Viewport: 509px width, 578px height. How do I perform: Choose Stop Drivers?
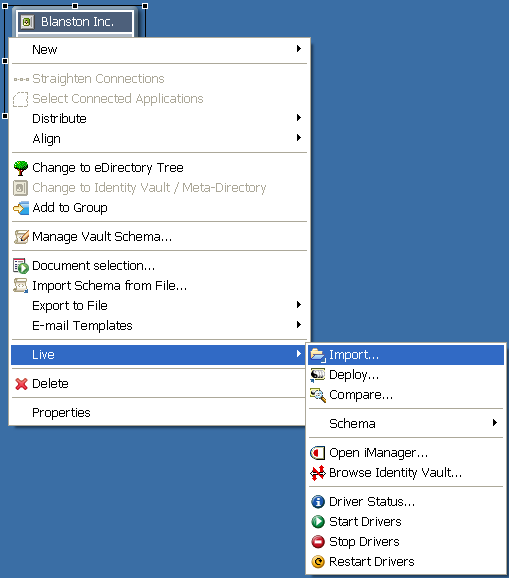[x=406, y=542]
